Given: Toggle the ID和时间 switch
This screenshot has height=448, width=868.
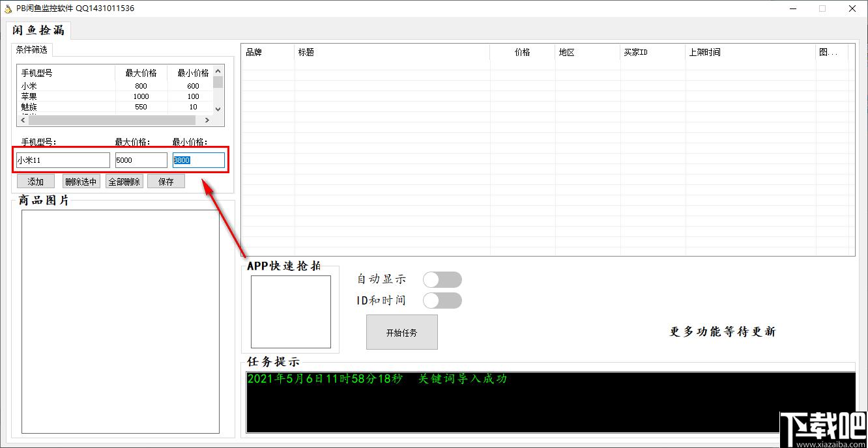Looking at the screenshot, I should point(442,300).
